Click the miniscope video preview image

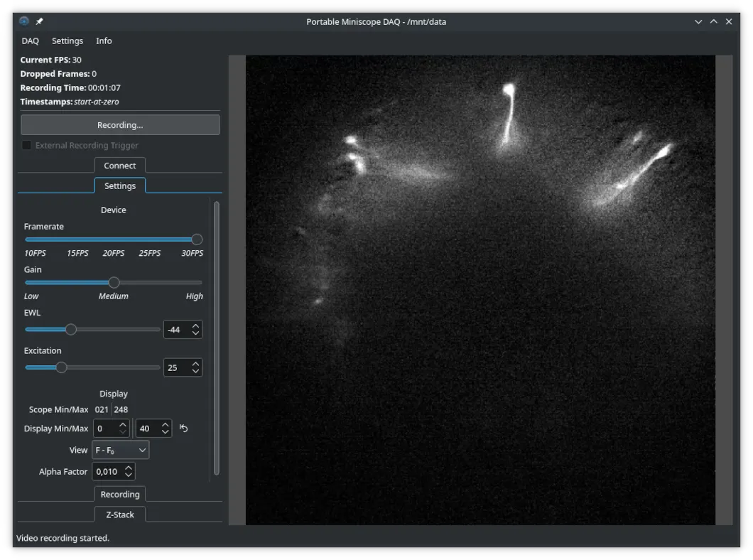(x=480, y=290)
